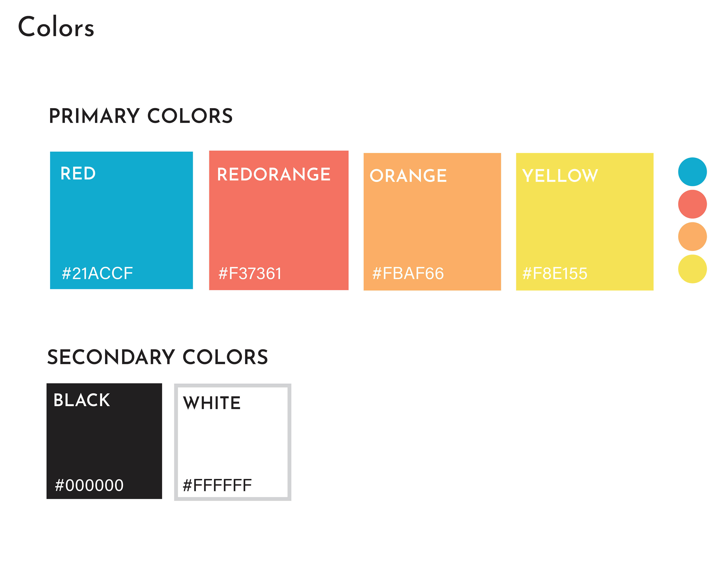Select the #F8E155 hex code

555,273
